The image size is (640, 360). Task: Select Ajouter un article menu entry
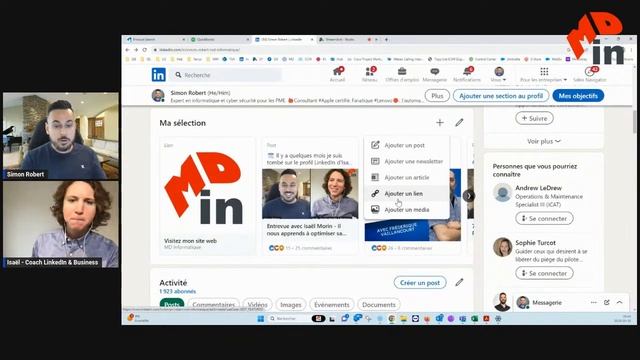[x=407, y=177]
